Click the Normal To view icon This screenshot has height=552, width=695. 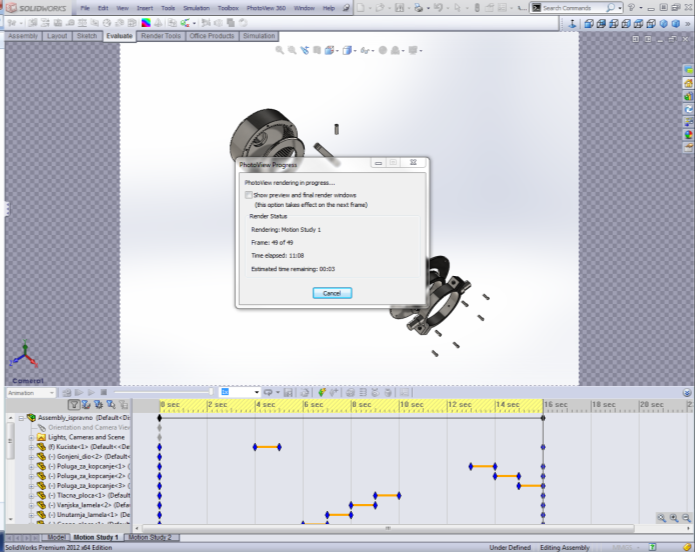572,23
